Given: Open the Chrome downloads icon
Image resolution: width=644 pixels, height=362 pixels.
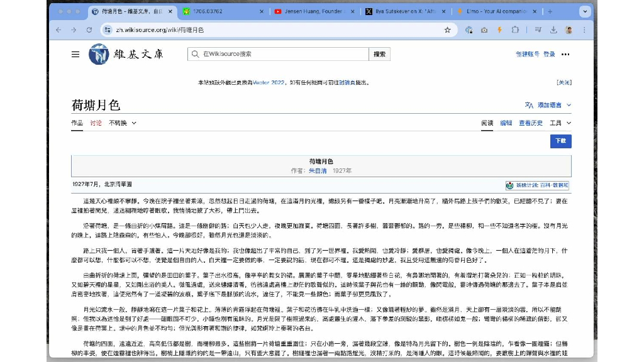Looking at the screenshot, I should point(553,30).
